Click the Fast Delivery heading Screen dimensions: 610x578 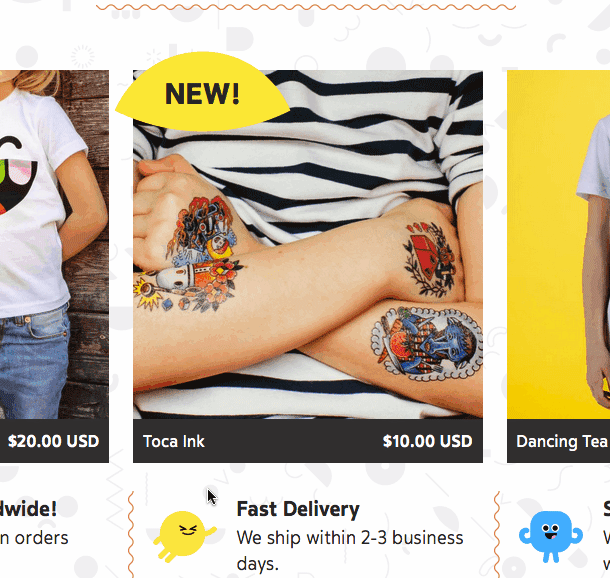click(x=298, y=510)
